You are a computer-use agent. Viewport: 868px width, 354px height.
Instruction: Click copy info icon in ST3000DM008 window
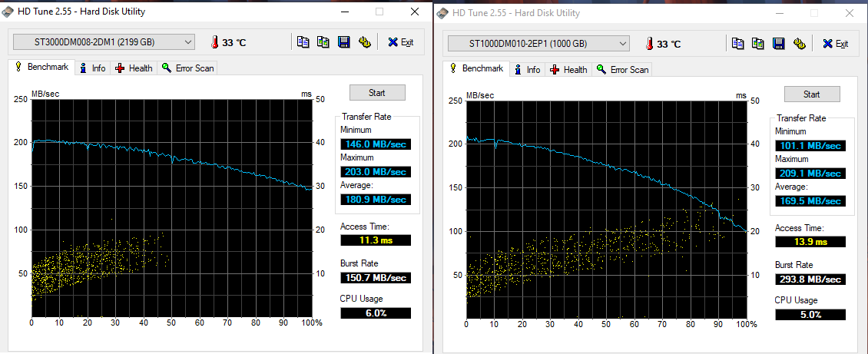(x=303, y=42)
